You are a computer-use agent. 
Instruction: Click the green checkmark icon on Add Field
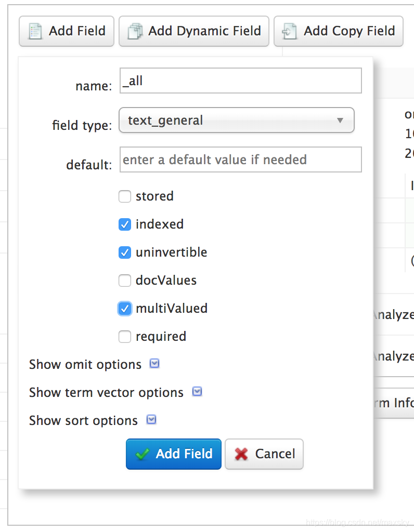(x=143, y=454)
